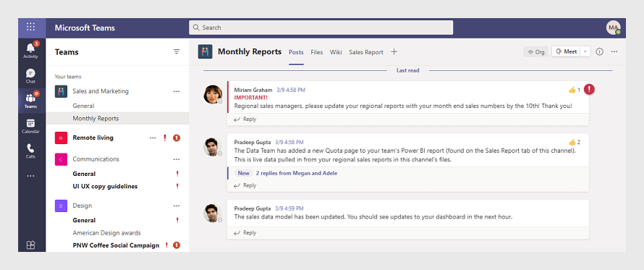Click the Microsoft Teams title
This screenshot has height=270, width=644.
[85, 28]
